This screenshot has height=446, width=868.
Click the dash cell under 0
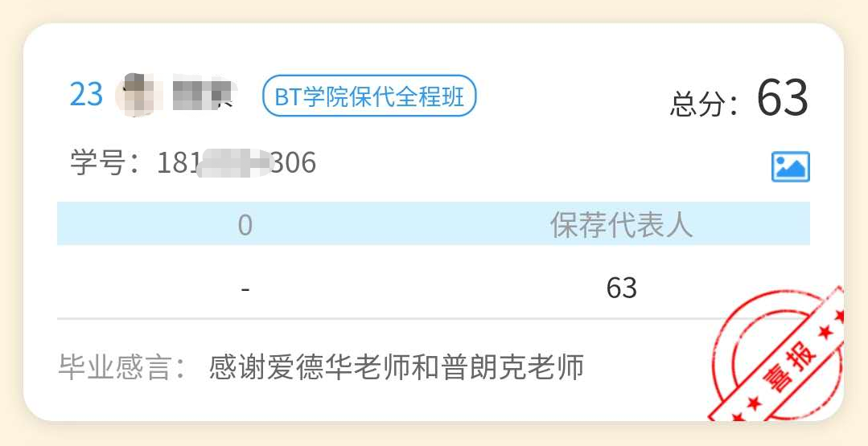tap(245, 288)
